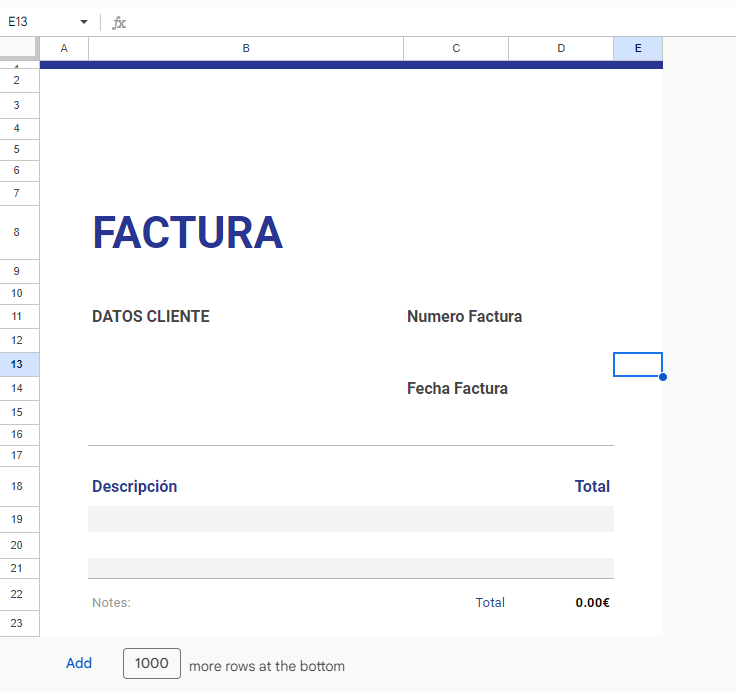Select the column A header

(64, 48)
